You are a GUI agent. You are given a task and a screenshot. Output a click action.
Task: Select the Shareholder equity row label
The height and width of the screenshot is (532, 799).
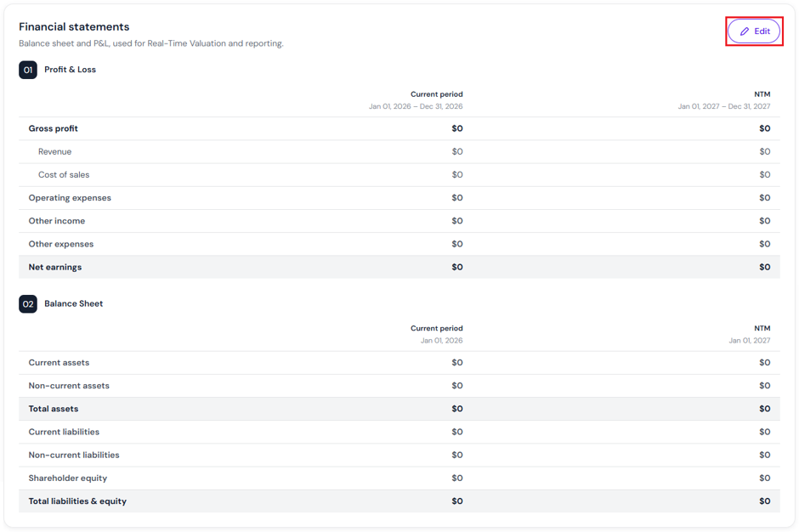(68, 478)
